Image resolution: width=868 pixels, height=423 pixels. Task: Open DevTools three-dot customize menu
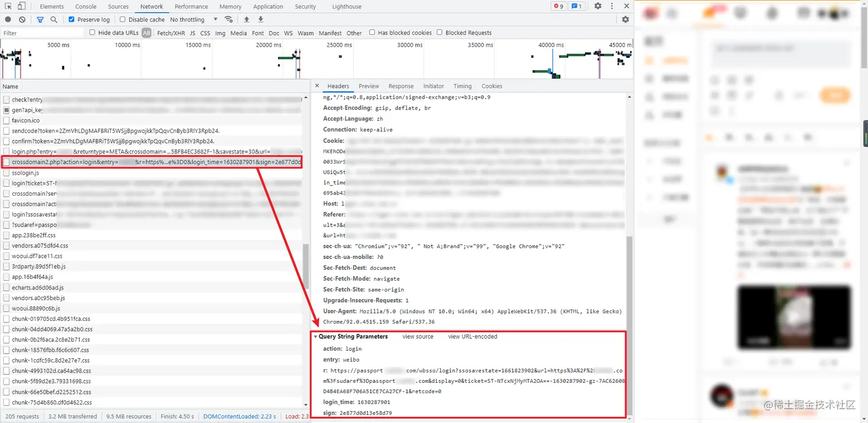point(611,6)
